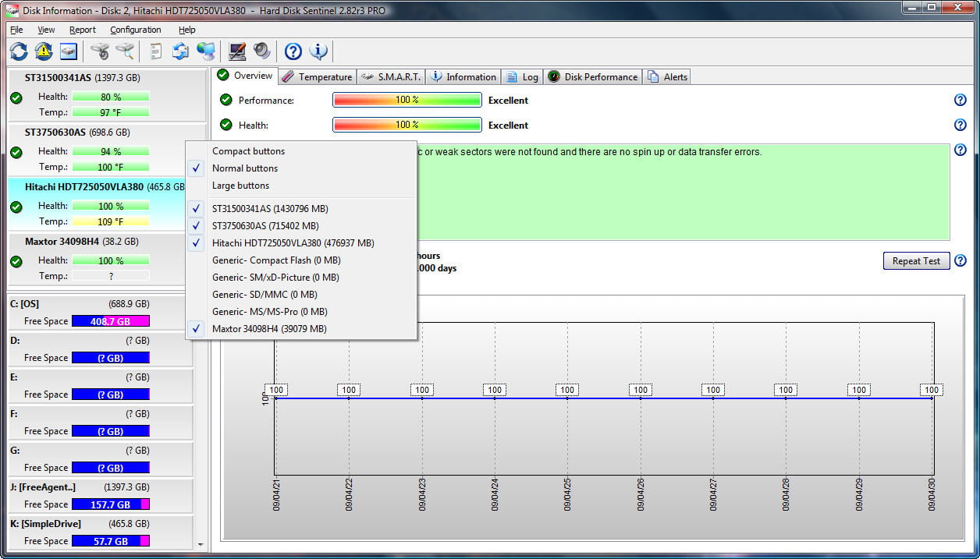Open the Help menu
Image resolution: width=980 pixels, height=559 pixels.
(x=187, y=30)
